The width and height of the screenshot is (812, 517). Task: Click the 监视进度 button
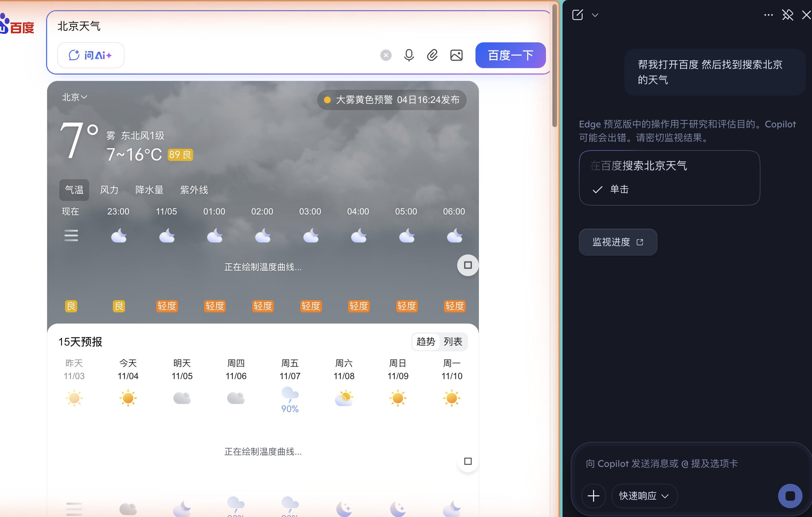click(x=617, y=242)
